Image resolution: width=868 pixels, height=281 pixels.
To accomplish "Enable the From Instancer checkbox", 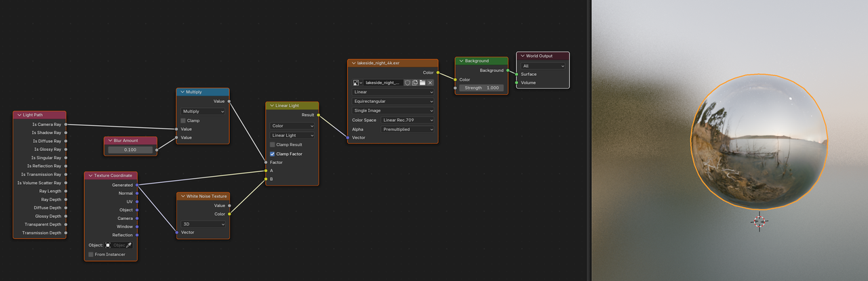I will point(90,255).
